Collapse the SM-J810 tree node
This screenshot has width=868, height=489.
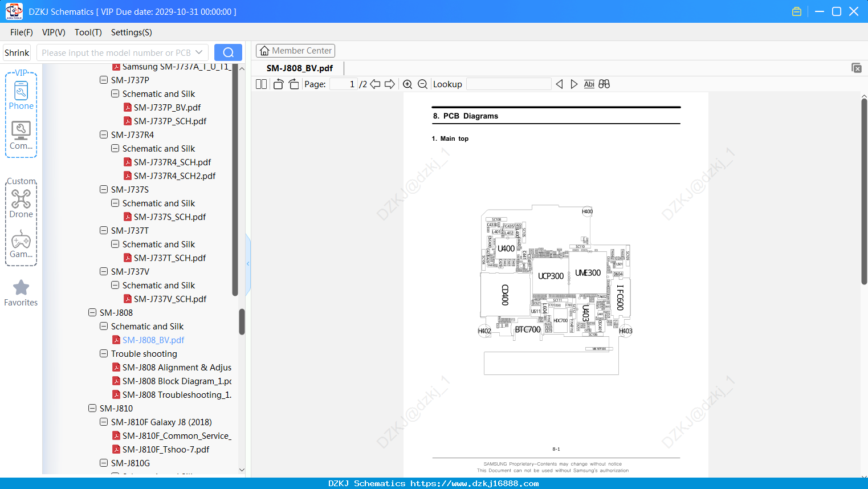tap(92, 408)
